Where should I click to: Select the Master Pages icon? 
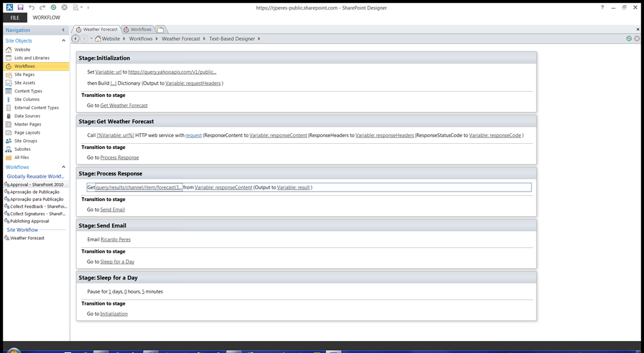point(9,124)
